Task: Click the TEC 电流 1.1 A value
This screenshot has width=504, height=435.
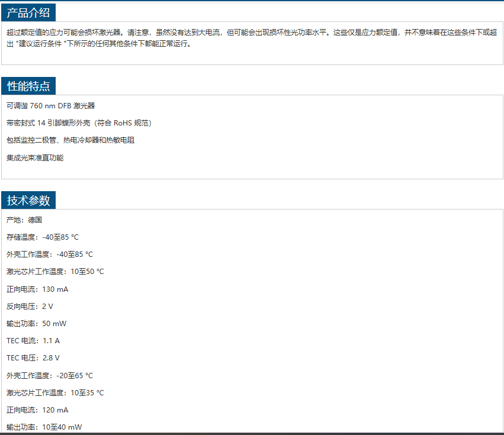Action: (33, 341)
